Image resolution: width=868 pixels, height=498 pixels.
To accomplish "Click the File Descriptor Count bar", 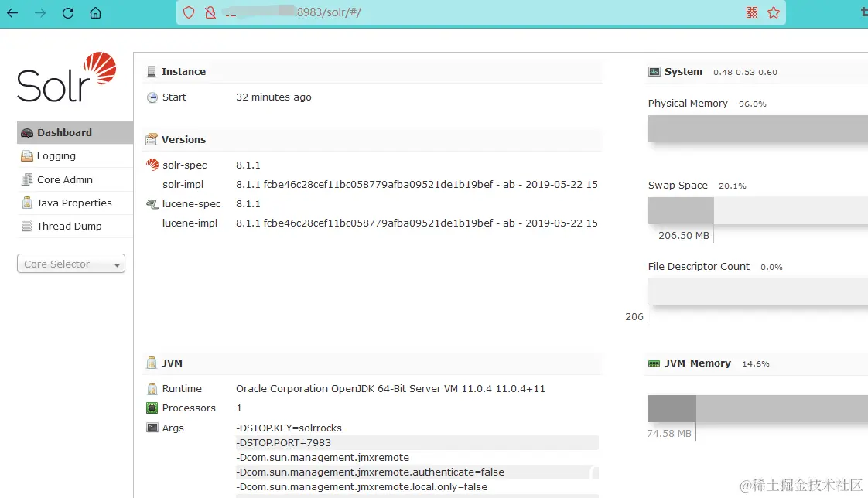I will [x=758, y=292].
